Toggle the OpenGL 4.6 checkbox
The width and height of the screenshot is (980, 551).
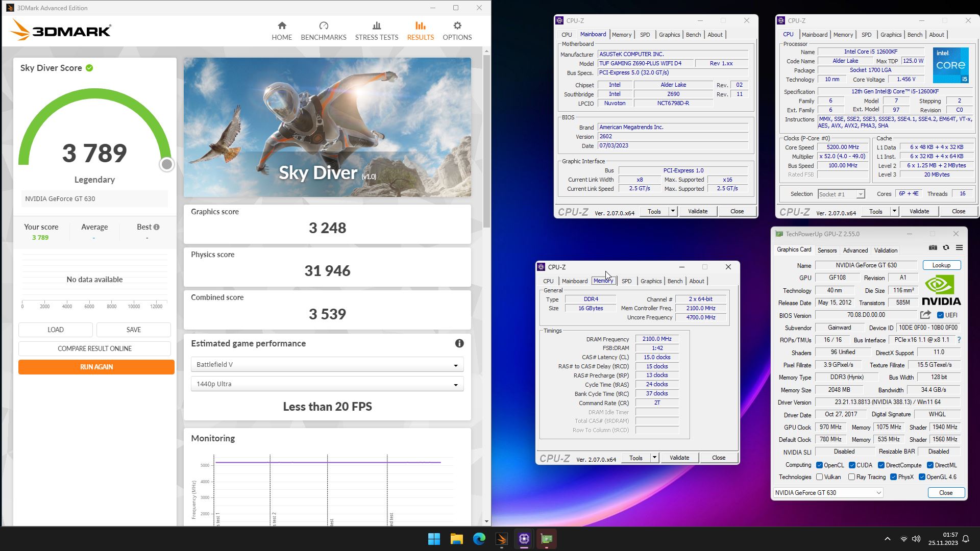tap(922, 477)
